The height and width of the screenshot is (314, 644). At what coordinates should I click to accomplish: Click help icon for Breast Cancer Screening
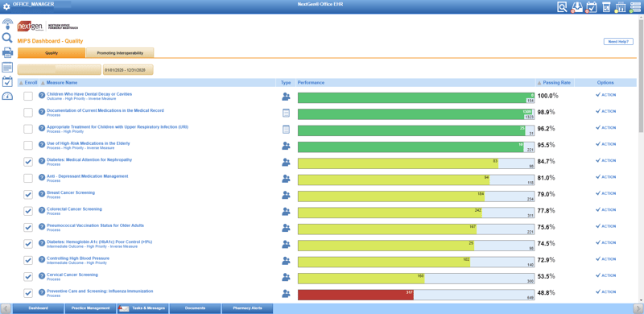click(42, 194)
